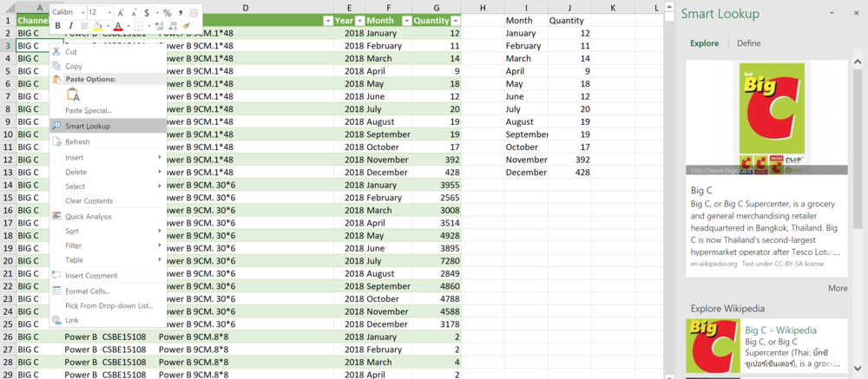Apply percent style from mini toolbar
868x379 pixels.
[x=167, y=13]
